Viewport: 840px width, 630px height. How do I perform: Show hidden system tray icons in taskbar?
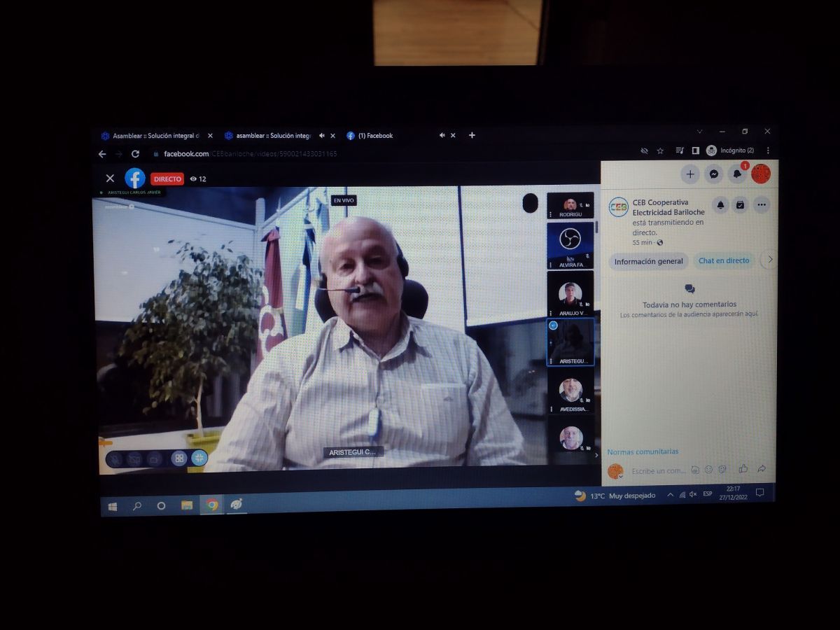point(670,495)
